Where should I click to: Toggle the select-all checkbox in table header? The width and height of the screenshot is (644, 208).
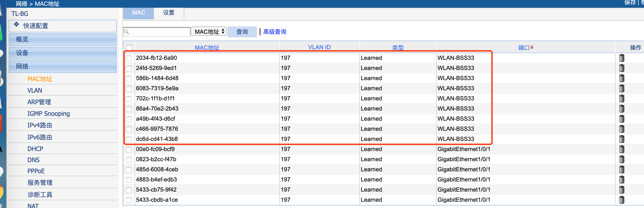pos(129,48)
